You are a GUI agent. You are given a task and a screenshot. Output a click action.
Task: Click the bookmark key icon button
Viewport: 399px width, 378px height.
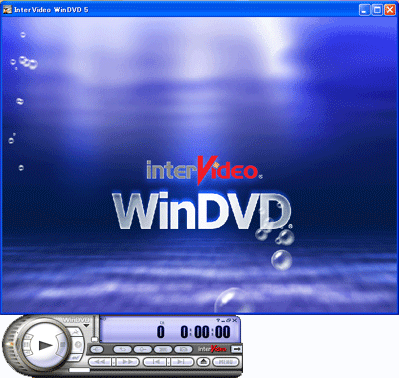point(143,349)
